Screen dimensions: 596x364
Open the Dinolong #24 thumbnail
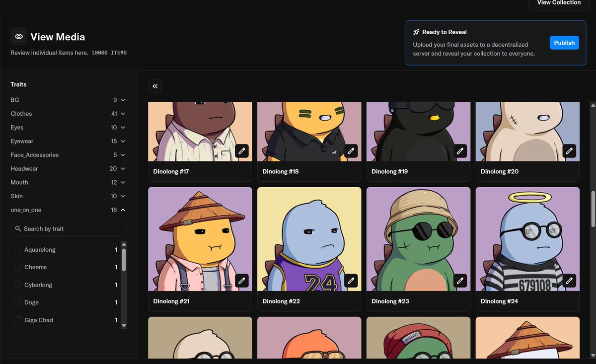pos(528,239)
